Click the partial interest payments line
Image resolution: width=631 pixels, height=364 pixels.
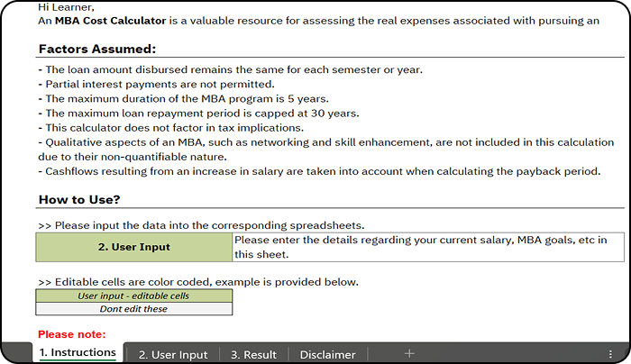click(x=157, y=85)
